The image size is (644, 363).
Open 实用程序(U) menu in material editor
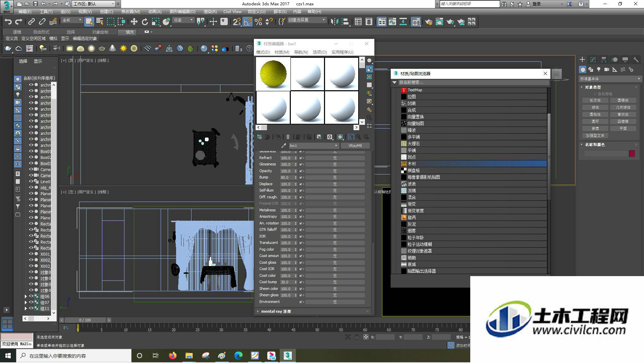[342, 52]
